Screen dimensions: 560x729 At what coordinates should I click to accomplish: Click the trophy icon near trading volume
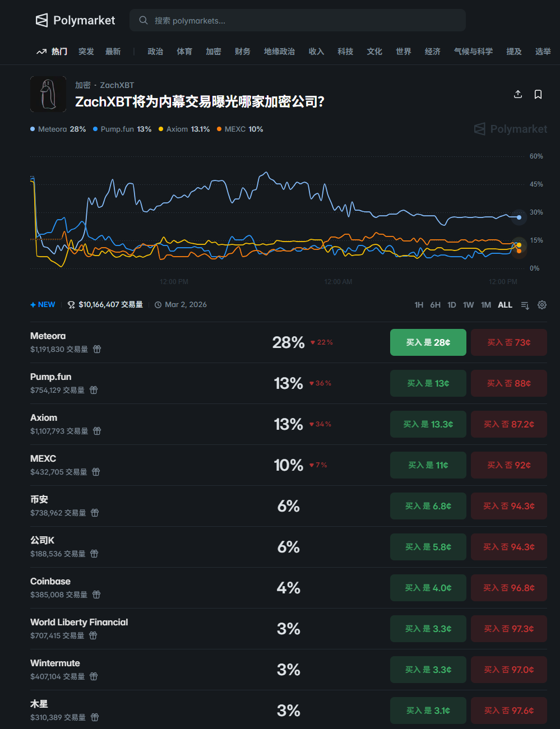click(71, 305)
